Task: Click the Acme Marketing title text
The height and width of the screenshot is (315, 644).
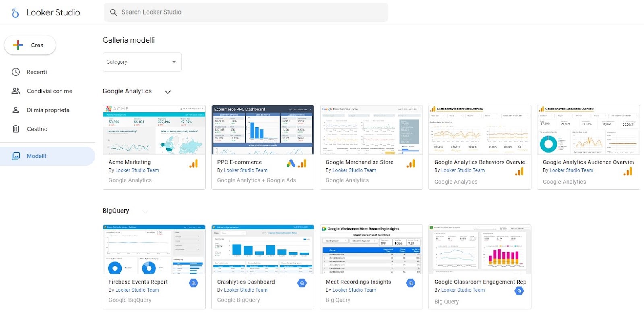Action: tap(130, 162)
